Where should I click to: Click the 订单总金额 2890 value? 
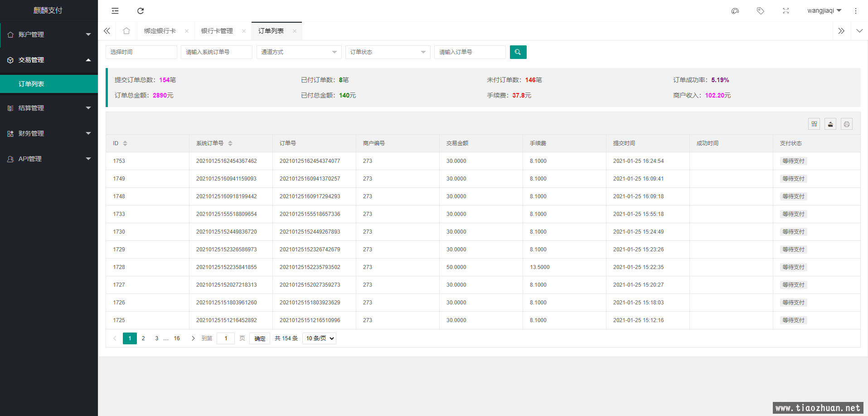point(160,95)
